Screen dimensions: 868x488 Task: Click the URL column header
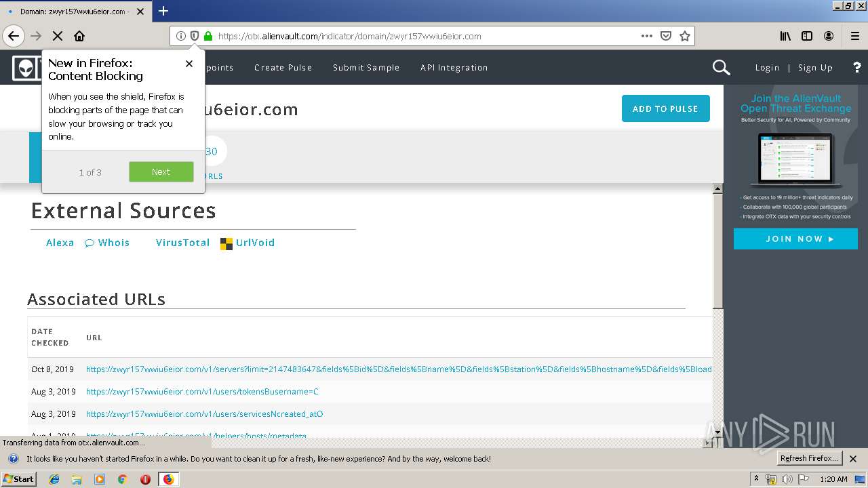94,338
